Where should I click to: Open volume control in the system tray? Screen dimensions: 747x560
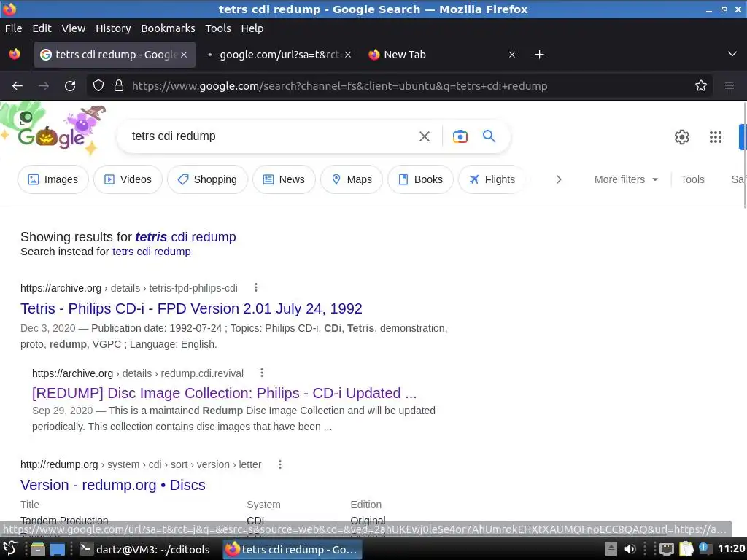[x=630, y=549]
